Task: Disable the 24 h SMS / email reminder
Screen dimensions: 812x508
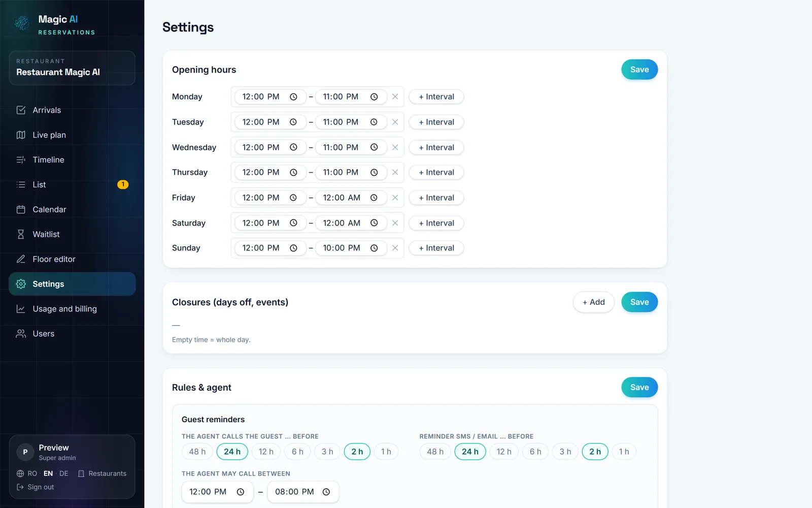Action: click(x=470, y=452)
